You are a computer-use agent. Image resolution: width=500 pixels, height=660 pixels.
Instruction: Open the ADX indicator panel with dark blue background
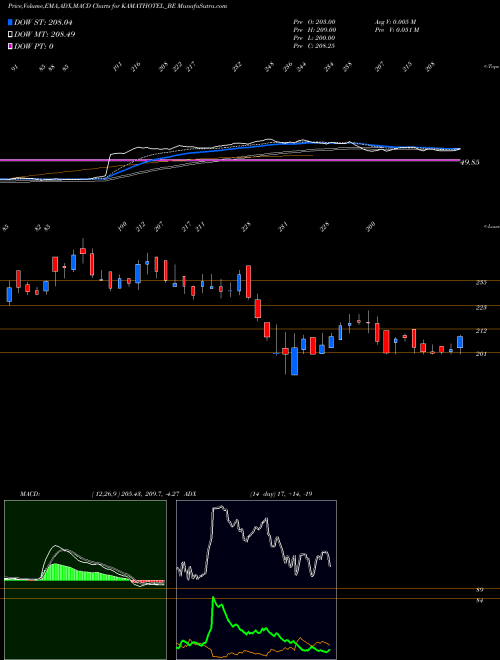pos(256,580)
